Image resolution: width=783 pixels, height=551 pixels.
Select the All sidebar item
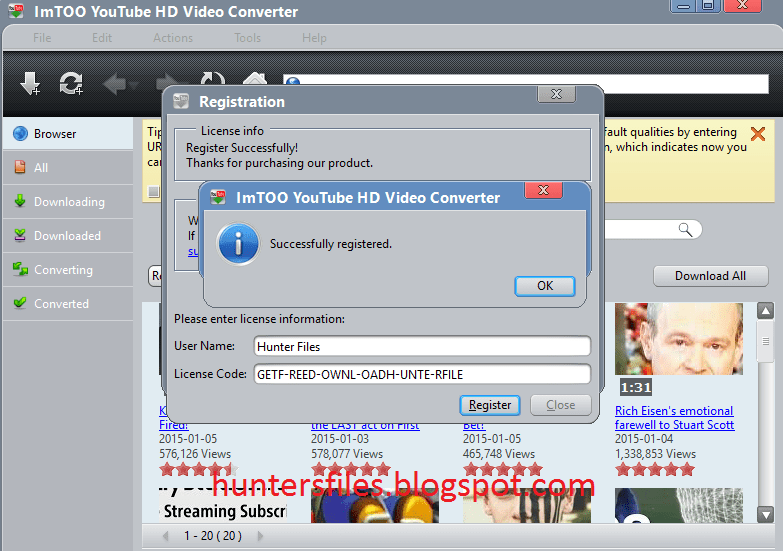click(x=68, y=168)
